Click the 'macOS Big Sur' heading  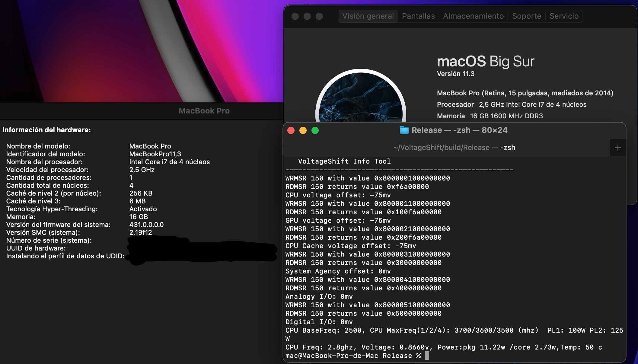tap(486, 61)
